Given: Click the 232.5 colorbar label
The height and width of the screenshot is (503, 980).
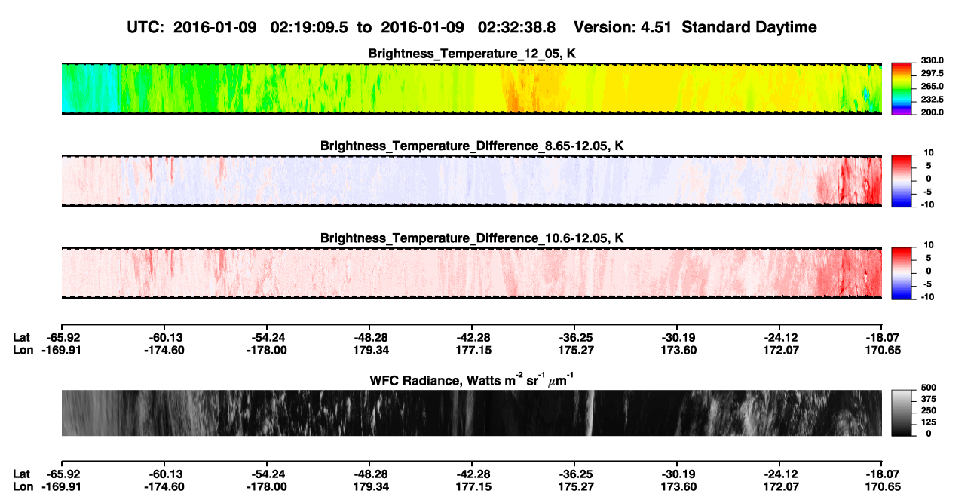Looking at the screenshot, I should point(933,100).
